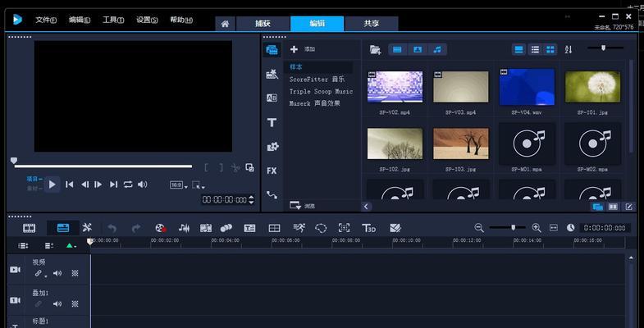Open the Graphics/overlay library panel
This screenshot has width=644, height=328.
tap(272, 146)
